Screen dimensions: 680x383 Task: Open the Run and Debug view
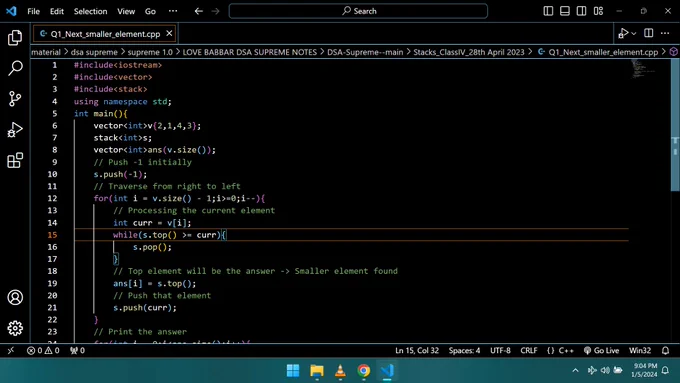(15, 130)
